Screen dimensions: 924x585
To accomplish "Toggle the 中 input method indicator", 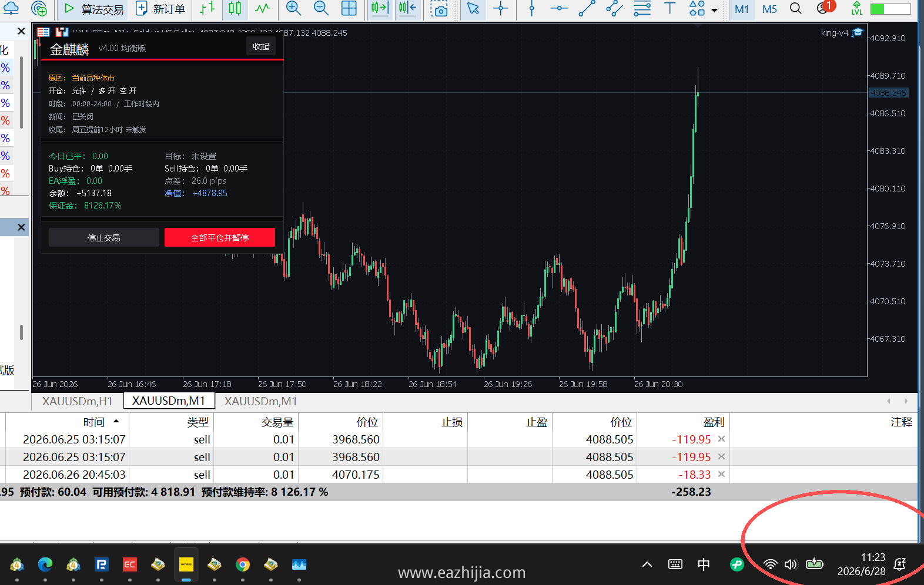I will pyautogui.click(x=704, y=564).
